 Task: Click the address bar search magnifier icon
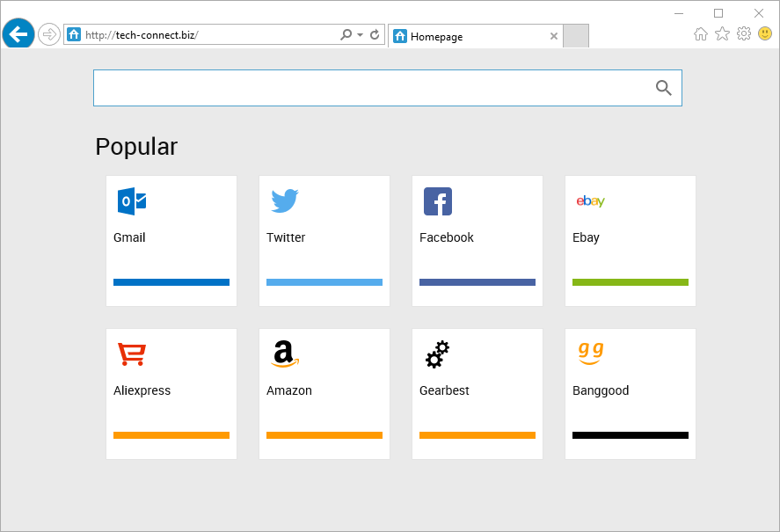[346, 34]
